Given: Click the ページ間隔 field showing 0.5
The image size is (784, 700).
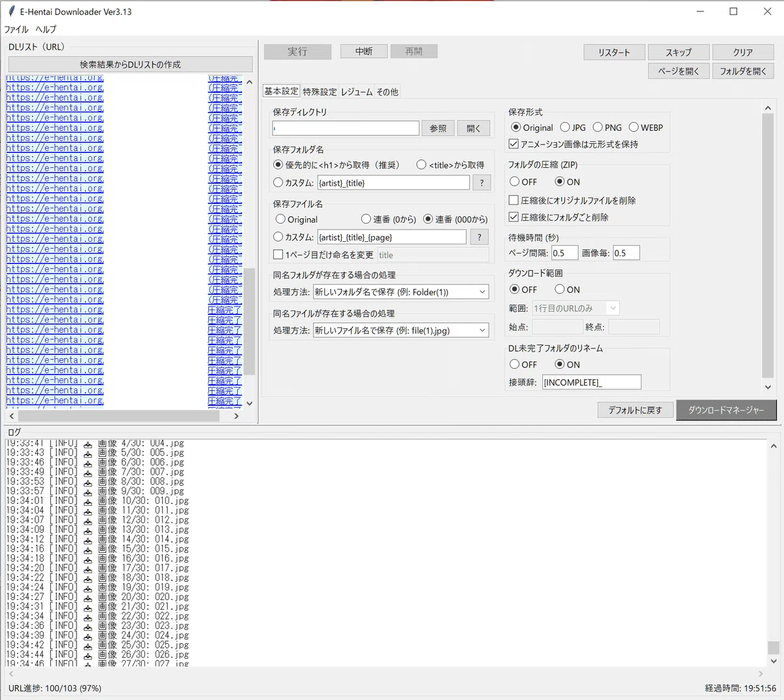Looking at the screenshot, I should click(564, 253).
